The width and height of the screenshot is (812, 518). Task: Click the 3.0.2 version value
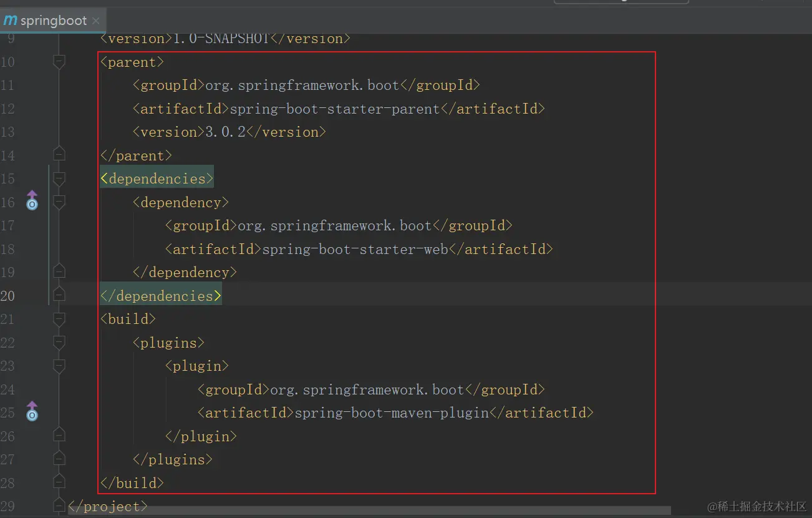tap(225, 132)
